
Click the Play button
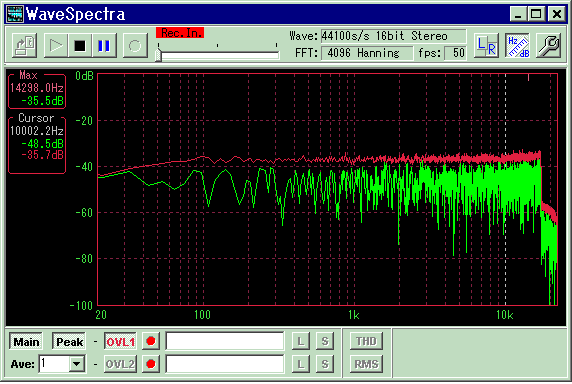click(56, 46)
